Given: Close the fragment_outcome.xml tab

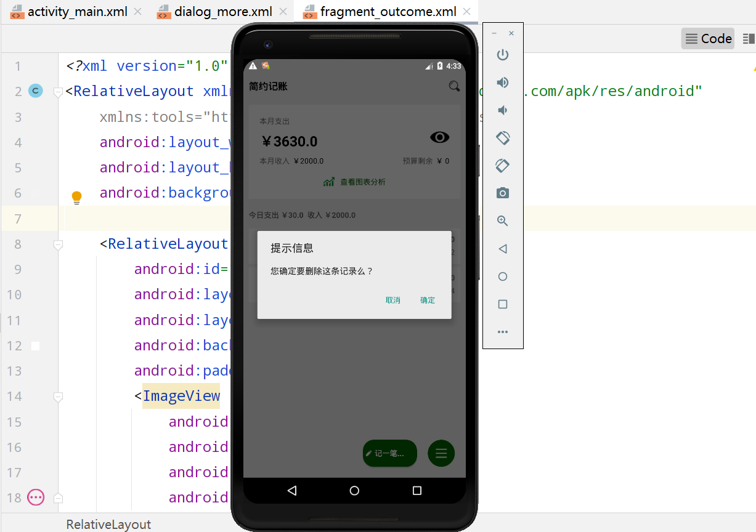Looking at the screenshot, I should click(466, 12).
